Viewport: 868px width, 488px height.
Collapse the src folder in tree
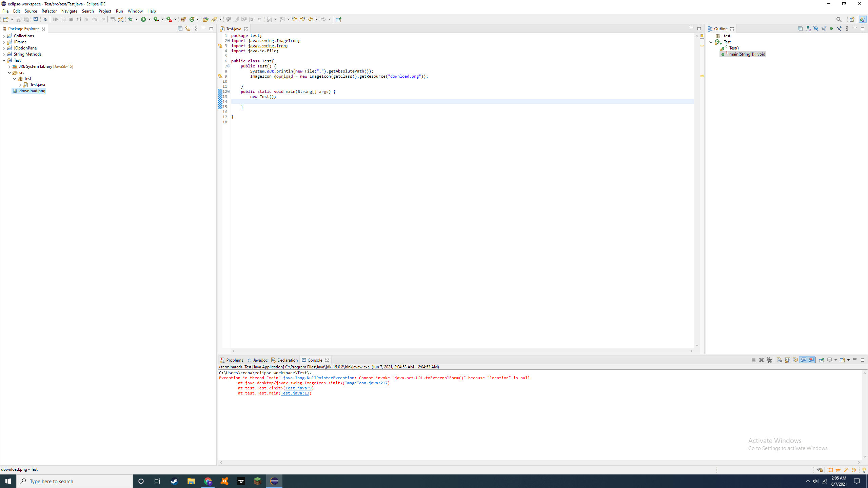tap(9, 73)
